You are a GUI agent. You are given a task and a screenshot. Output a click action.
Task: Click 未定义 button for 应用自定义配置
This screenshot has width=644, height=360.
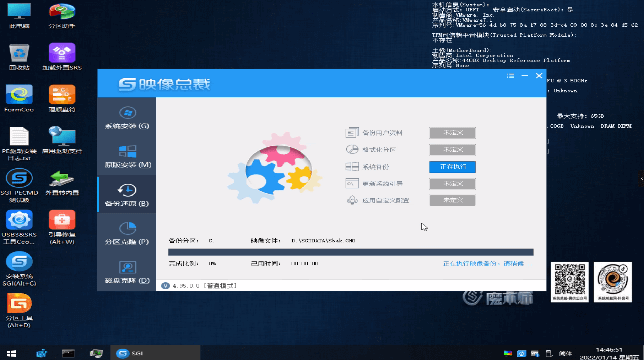(x=452, y=200)
